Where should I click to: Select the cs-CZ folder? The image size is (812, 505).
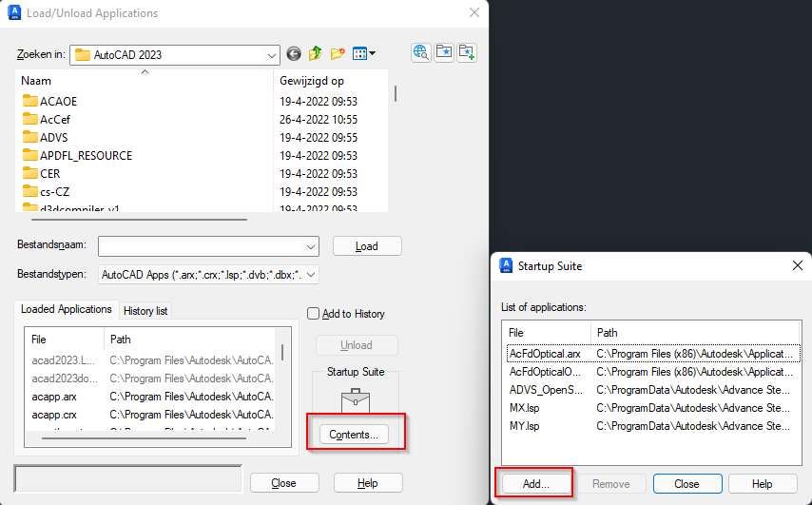tap(46, 192)
